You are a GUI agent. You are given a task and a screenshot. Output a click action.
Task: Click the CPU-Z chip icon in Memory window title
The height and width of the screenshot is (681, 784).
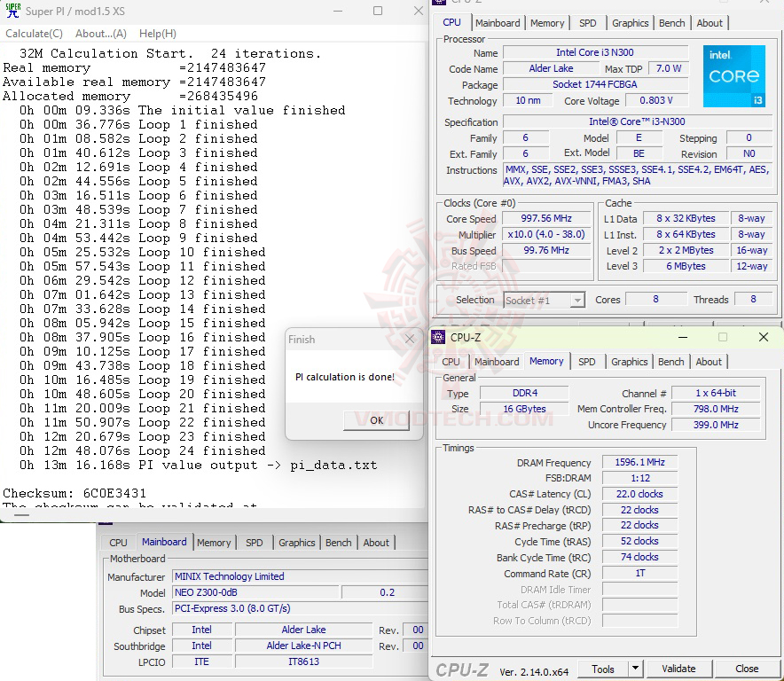[438, 338]
